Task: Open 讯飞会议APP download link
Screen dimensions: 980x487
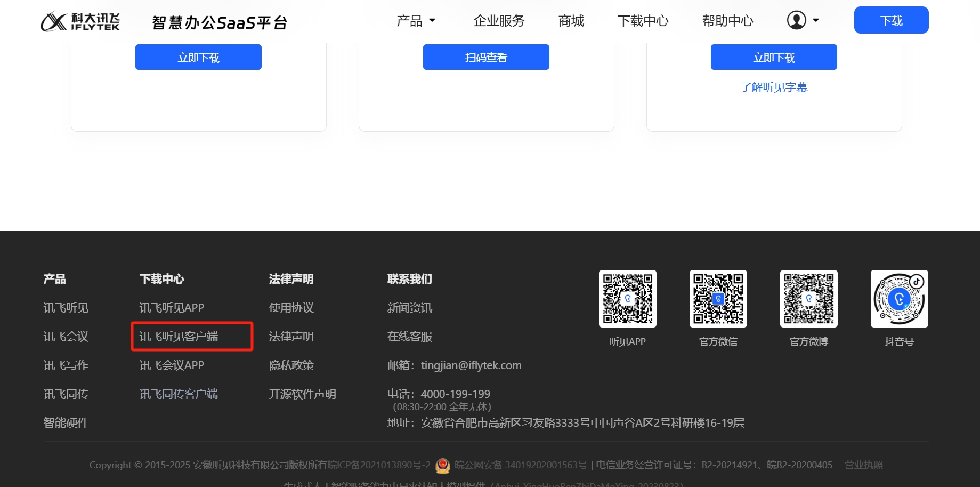Action: click(172, 365)
